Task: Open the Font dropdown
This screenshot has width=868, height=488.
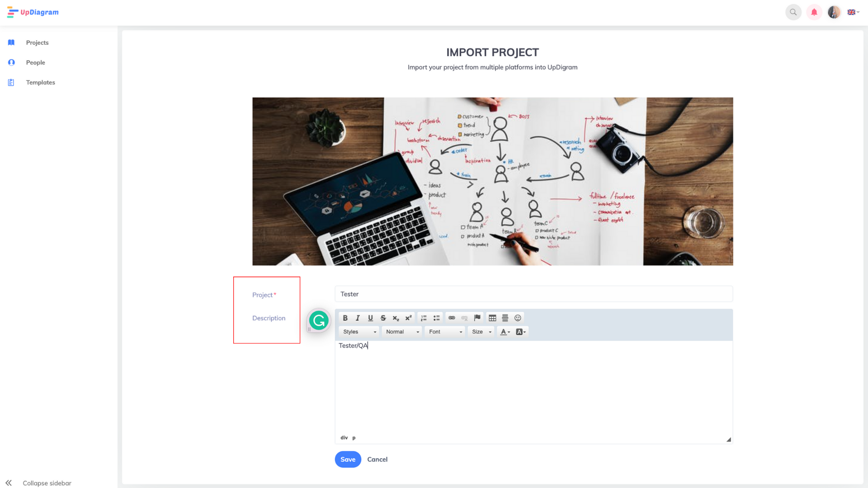Action: [x=445, y=332]
